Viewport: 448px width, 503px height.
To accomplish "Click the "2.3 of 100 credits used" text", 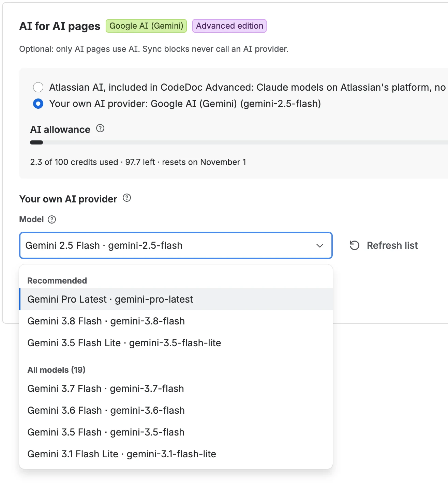I will click(x=74, y=162).
